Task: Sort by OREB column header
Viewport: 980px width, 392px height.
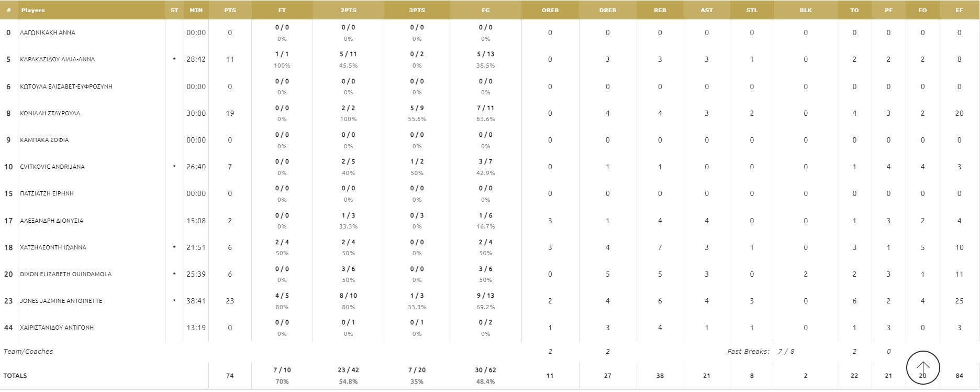Action: click(x=550, y=10)
